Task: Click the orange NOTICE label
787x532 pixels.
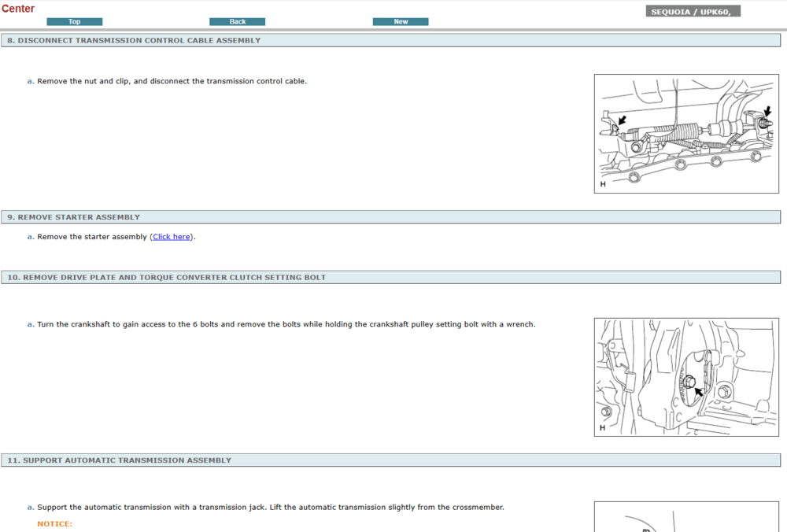Action: coord(54,524)
